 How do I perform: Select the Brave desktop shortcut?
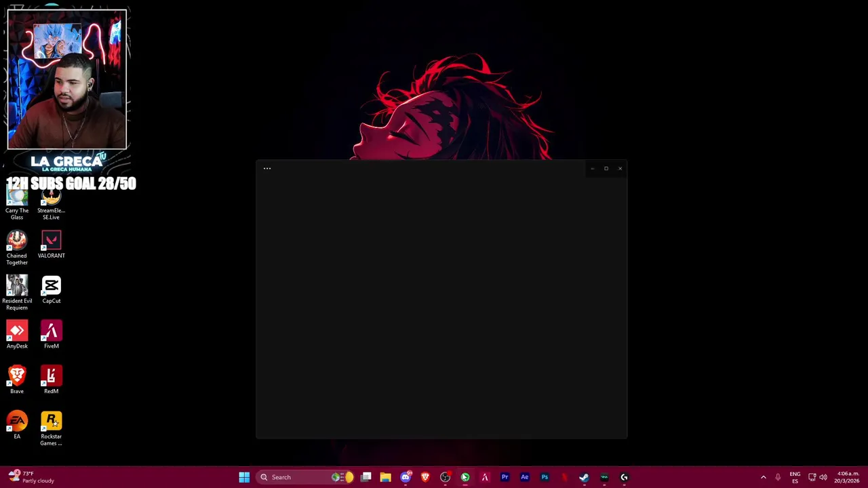click(x=17, y=380)
